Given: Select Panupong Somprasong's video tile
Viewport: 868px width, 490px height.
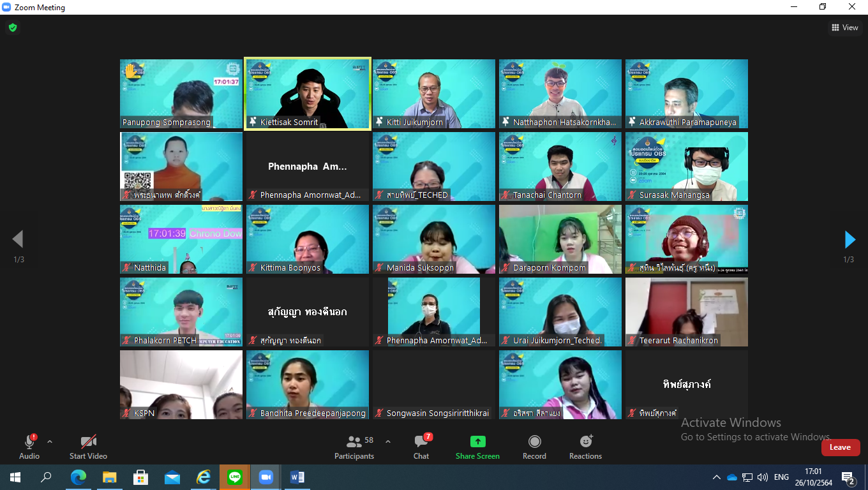Looking at the screenshot, I should point(181,94).
